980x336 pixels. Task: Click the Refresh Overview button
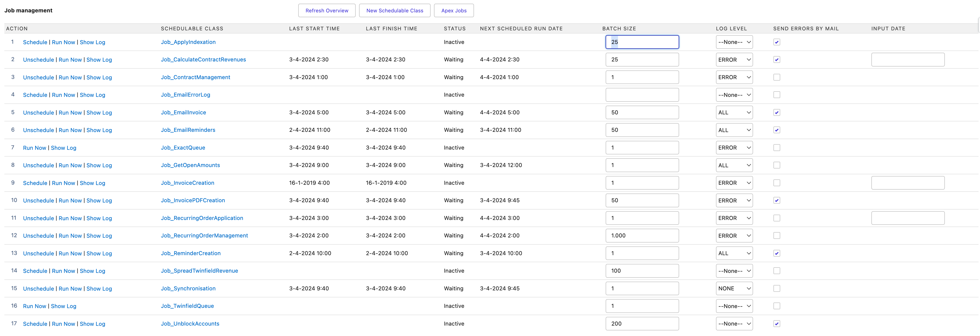326,11
